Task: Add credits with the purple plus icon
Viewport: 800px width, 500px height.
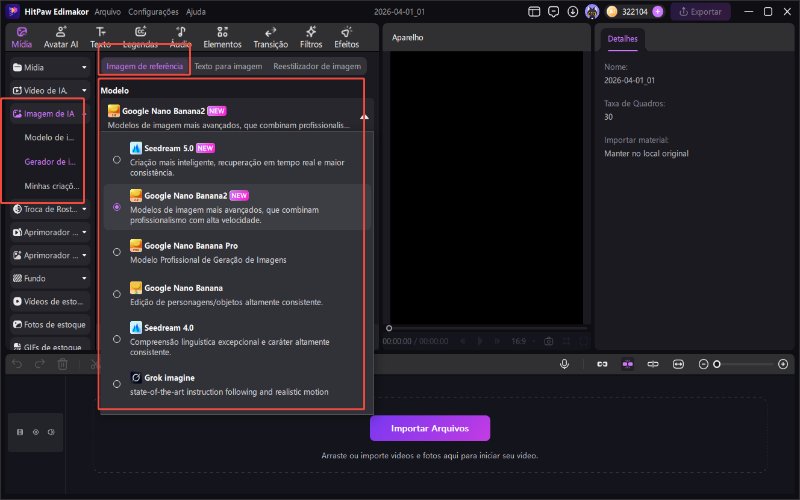Action: click(x=658, y=12)
